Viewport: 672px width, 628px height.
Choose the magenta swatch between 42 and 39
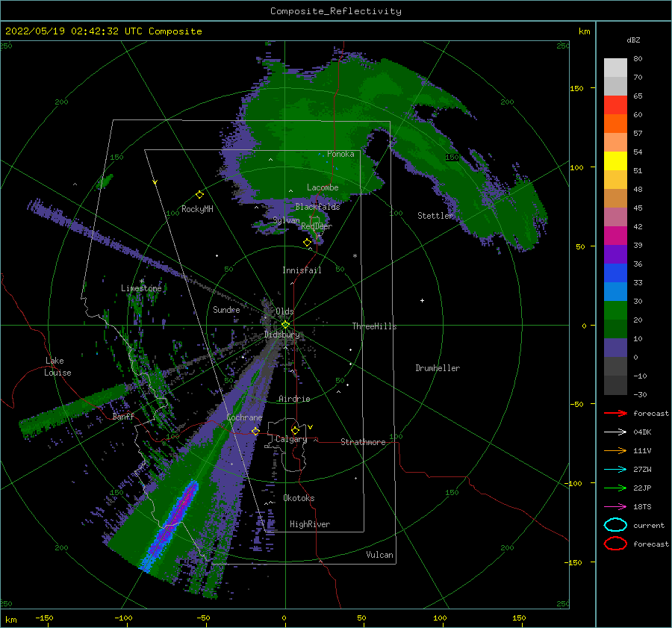tap(615, 236)
